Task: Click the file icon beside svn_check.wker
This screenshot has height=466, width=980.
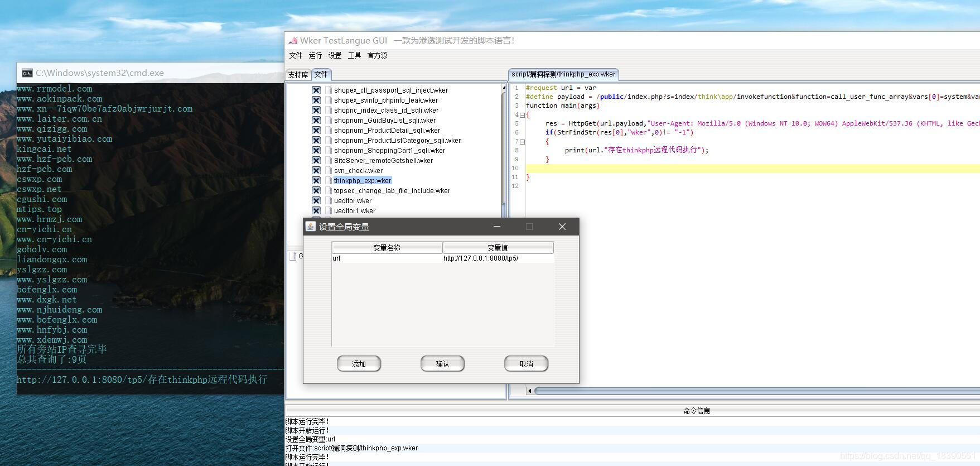Action: pos(329,170)
